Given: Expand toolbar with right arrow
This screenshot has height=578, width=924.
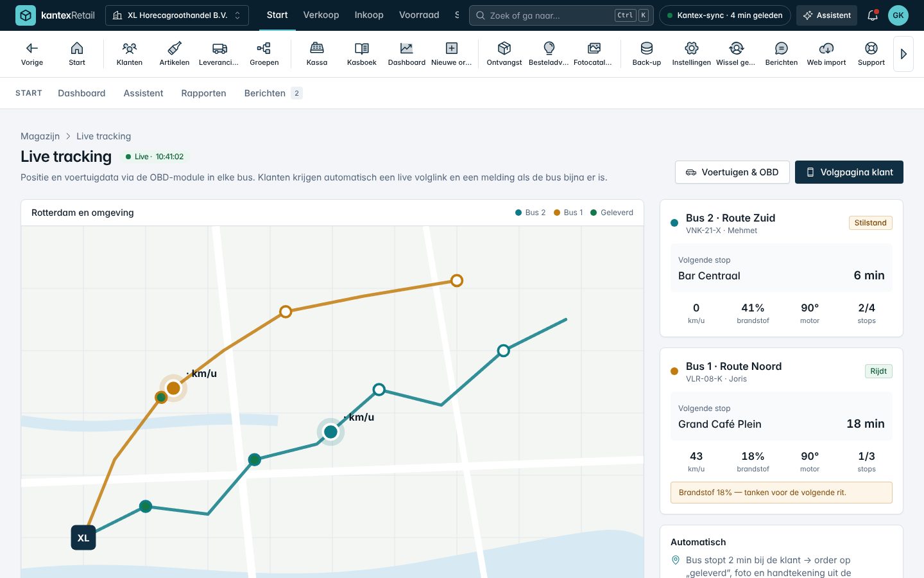Looking at the screenshot, I should click(903, 54).
